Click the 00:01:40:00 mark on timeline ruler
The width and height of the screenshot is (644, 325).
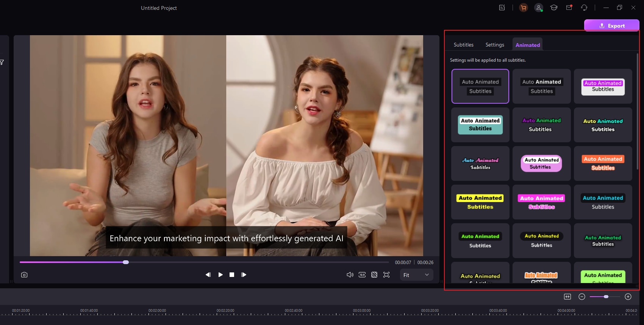click(89, 311)
